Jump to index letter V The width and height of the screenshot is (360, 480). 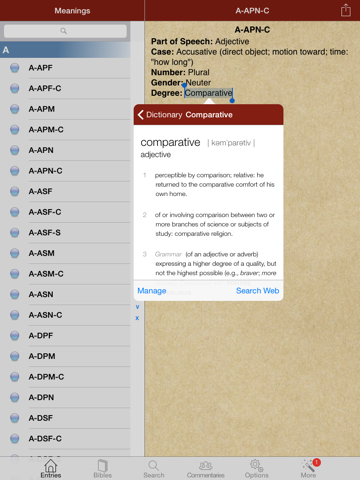click(x=137, y=307)
